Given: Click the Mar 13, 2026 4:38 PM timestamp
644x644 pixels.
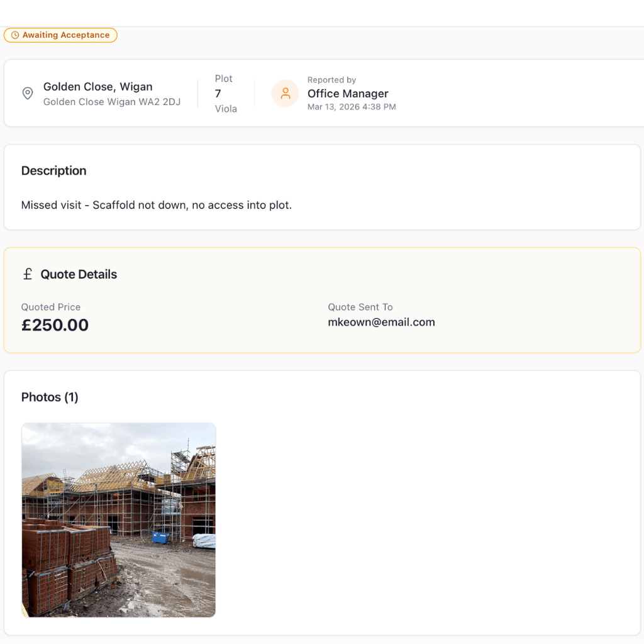Looking at the screenshot, I should coord(352,107).
